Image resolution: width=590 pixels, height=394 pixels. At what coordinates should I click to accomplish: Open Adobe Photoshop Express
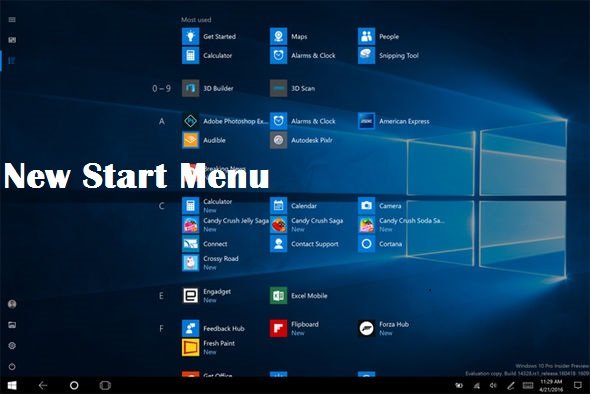[x=225, y=121]
